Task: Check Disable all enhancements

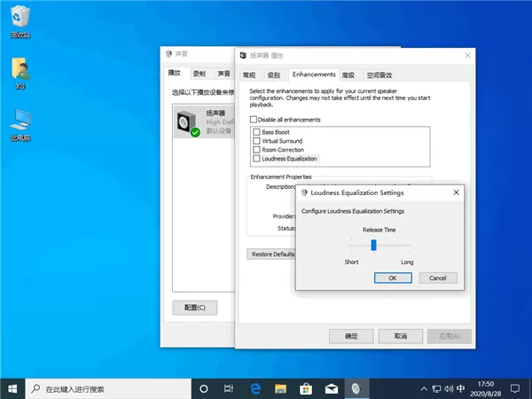Action: pos(254,120)
